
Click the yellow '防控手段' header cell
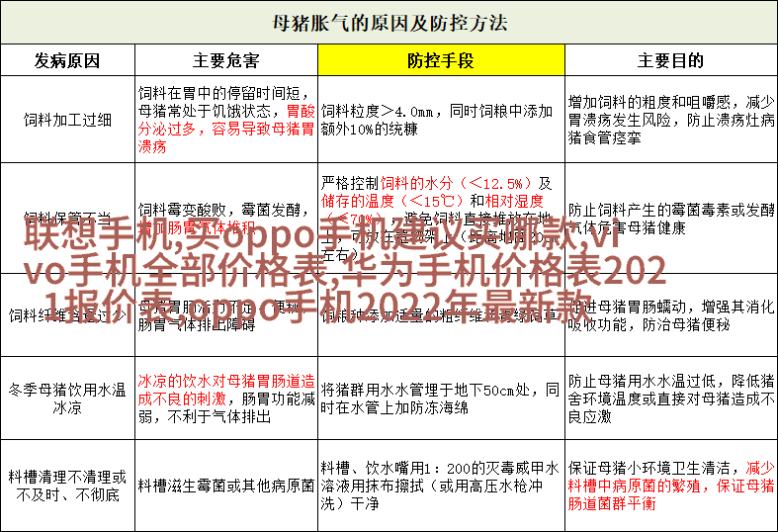coord(441,60)
